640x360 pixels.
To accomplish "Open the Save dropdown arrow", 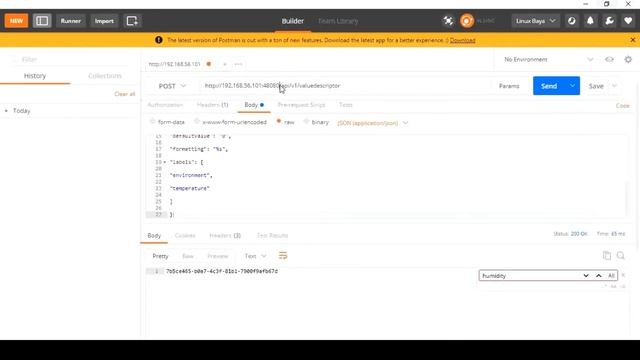I will (614, 86).
